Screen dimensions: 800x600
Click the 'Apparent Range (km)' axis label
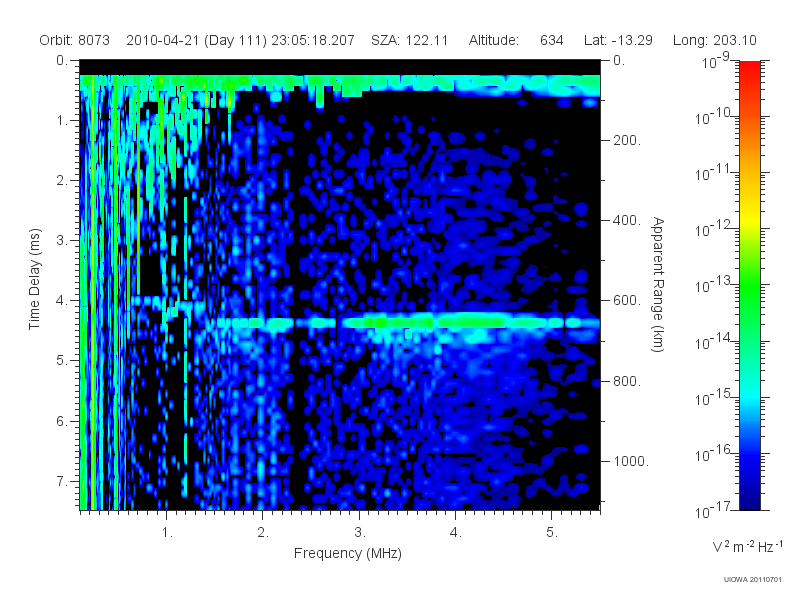[658, 284]
